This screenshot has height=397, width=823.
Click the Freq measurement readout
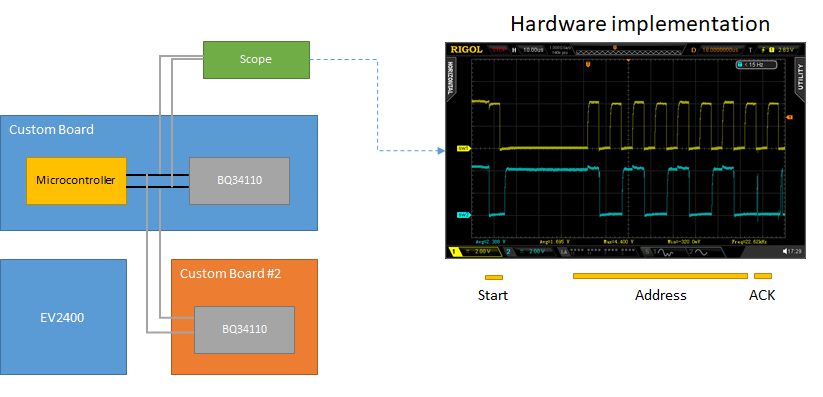pyautogui.click(x=749, y=242)
